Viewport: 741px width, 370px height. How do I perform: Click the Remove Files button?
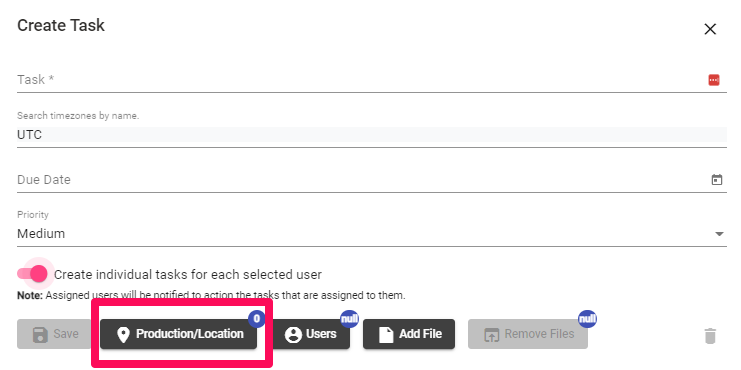tap(528, 334)
